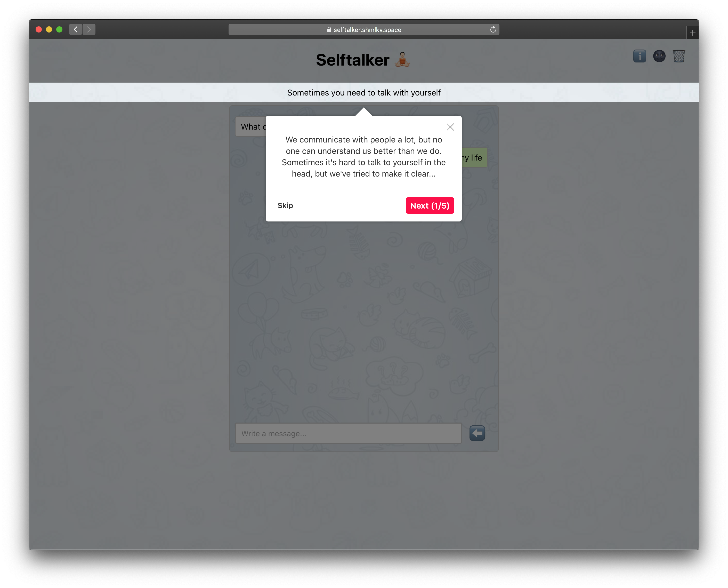
Task: Reload the page with the refresh icon
Action: (x=493, y=29)
